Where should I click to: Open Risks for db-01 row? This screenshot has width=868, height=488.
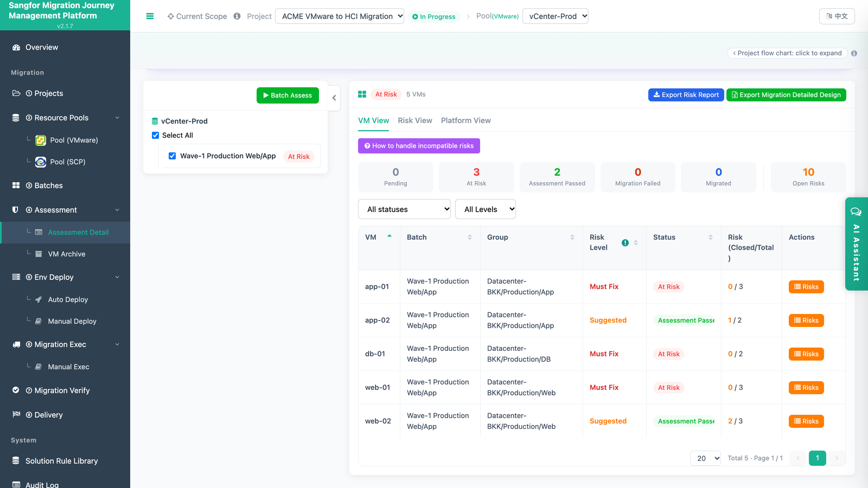pos(806,354)
